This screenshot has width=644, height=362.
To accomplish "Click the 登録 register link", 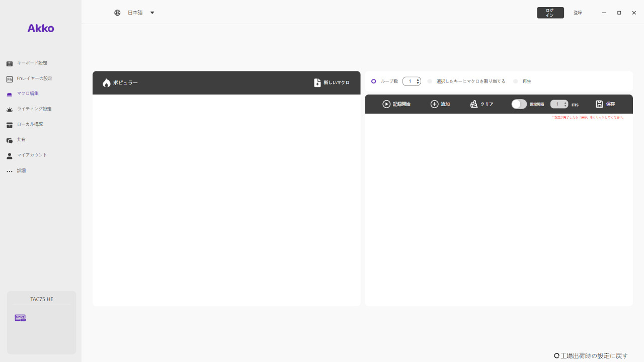I will click(x=578, y=13).
